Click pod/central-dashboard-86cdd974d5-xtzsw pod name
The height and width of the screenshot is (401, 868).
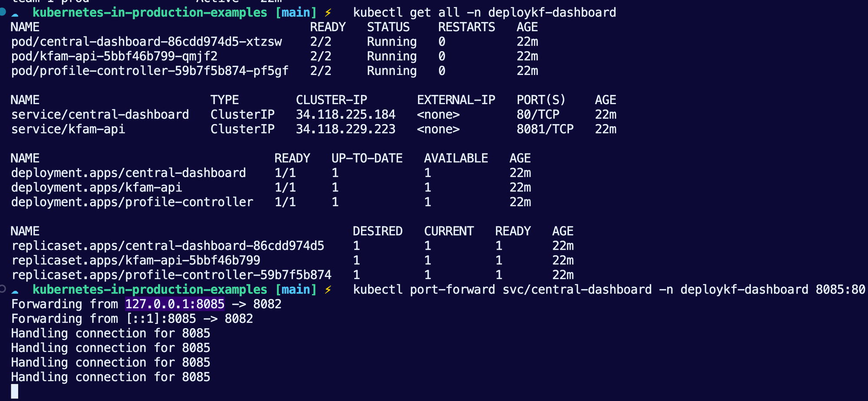tap(146, 42)
